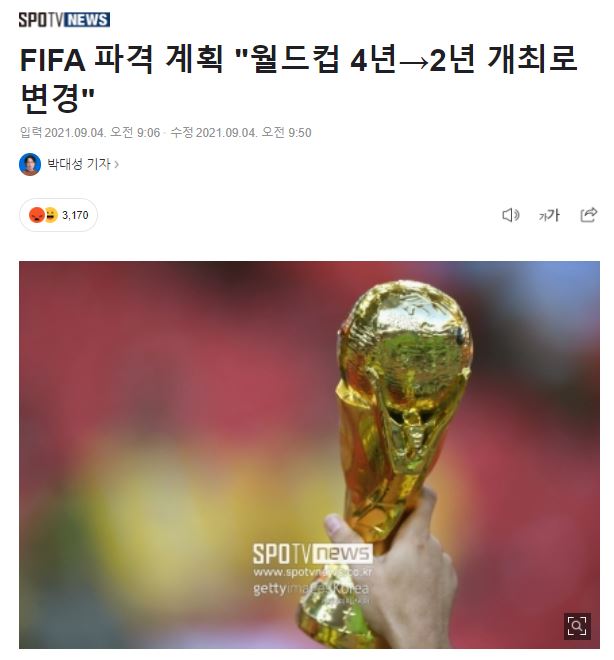Enlarge photo using magnifier icon

pos(577,626)
